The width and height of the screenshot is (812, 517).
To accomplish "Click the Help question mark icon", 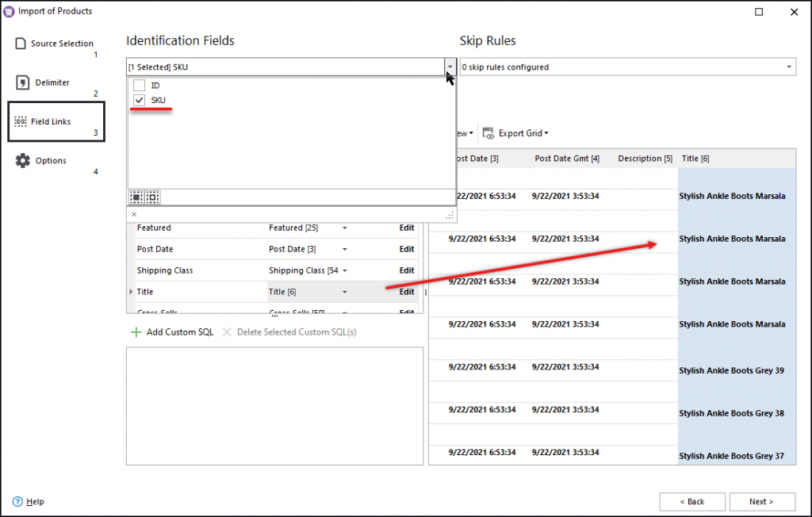I will coord(18,501).
